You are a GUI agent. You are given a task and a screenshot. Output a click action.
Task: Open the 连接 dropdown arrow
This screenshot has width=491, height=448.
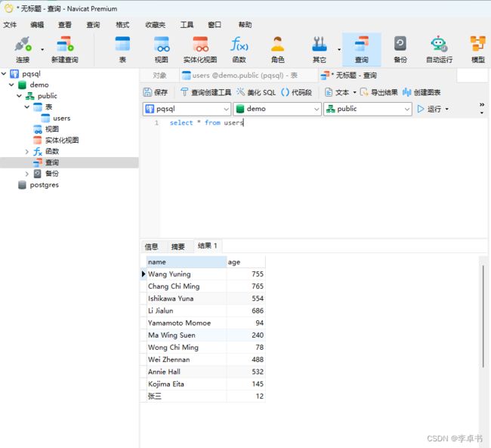(42, 50)
